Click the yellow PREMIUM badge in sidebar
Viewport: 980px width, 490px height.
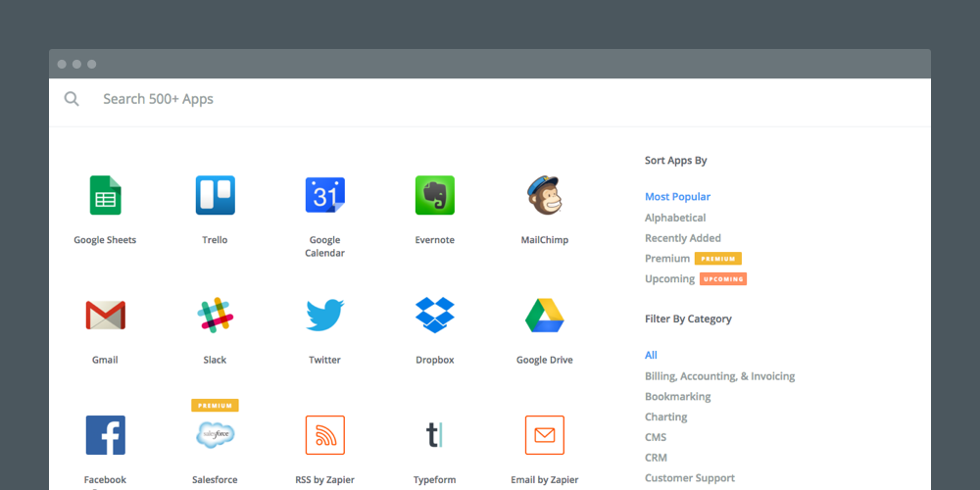point(718,258)
